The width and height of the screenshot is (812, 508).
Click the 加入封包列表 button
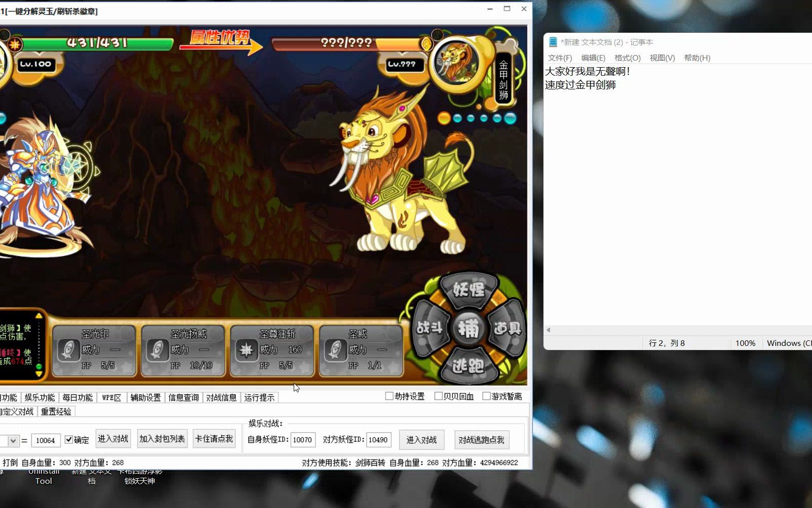[x=163, y=439]
